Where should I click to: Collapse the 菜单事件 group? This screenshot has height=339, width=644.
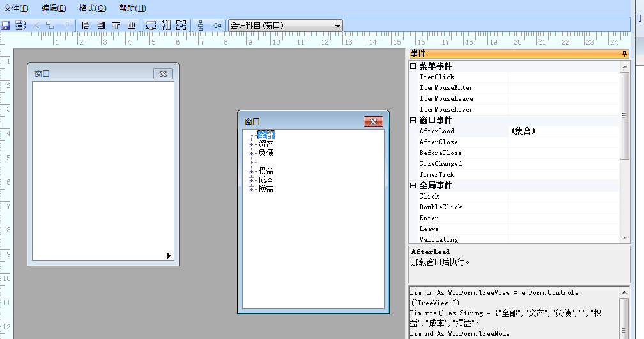[x=413, y=66]
